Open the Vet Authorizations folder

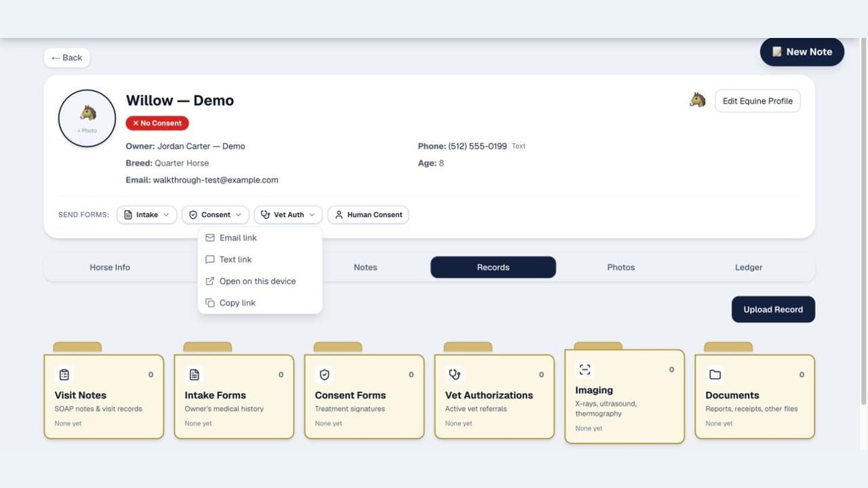point(494,396)
